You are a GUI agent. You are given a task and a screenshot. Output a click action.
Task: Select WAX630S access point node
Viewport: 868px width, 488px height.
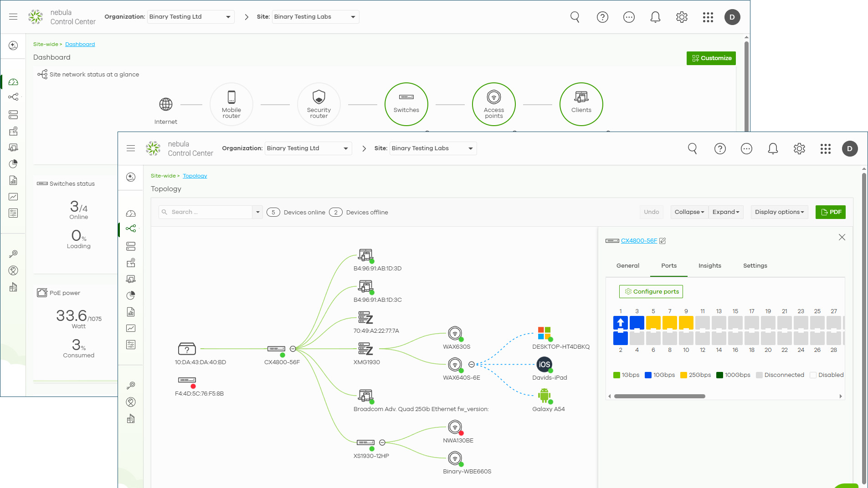455,333
